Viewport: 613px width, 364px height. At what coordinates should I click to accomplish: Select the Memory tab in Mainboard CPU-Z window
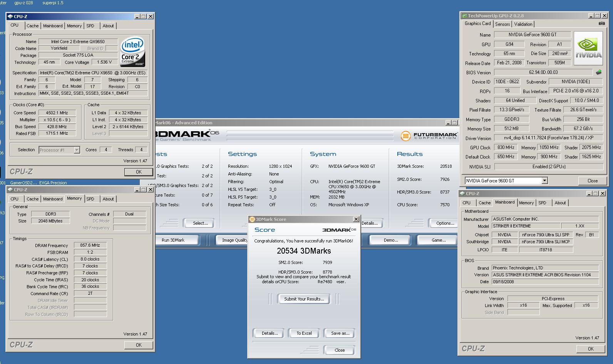pyautogui.click(x=526, y=203)
